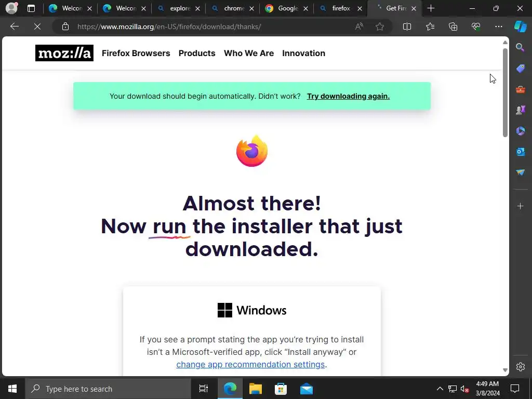Open Microsoft Store from taskbar
Screen dimensions: 532x399
coord(281,389)
